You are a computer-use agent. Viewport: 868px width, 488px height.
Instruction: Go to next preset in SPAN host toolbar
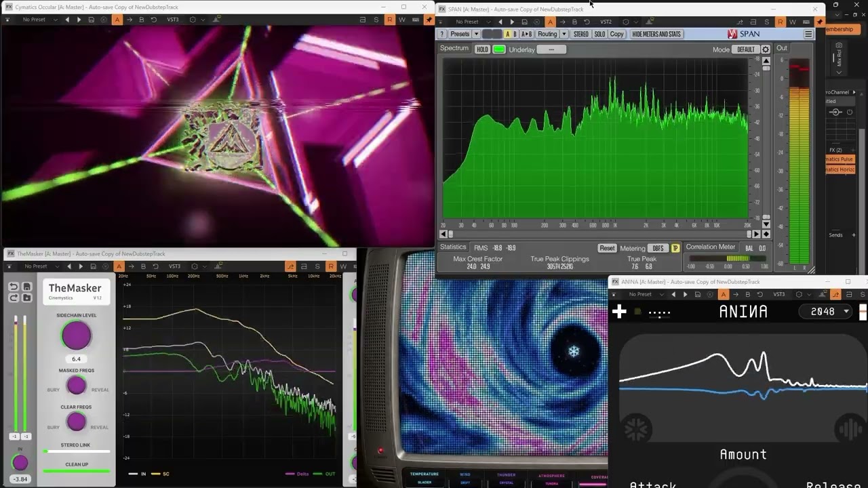(512, 22)
